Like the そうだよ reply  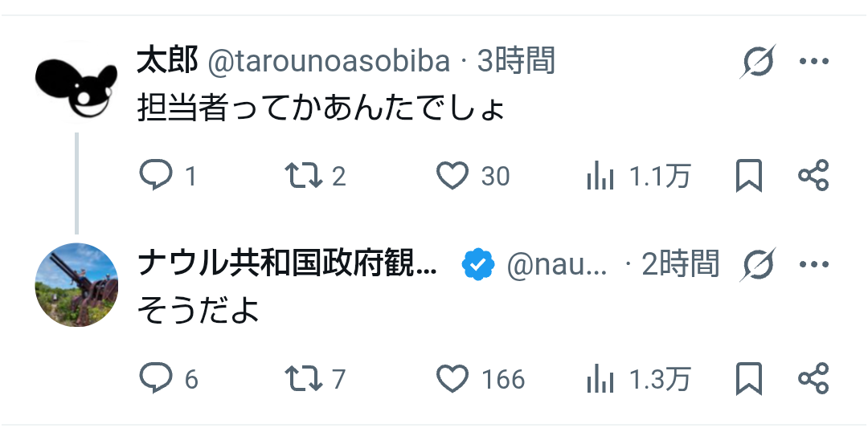(x=452, y=378)
